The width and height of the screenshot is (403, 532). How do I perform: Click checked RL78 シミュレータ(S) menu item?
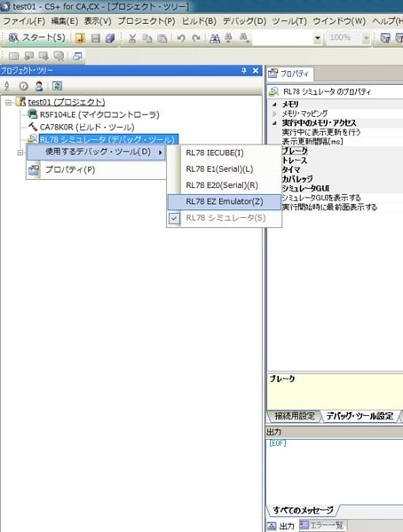(x=225, y=218)
